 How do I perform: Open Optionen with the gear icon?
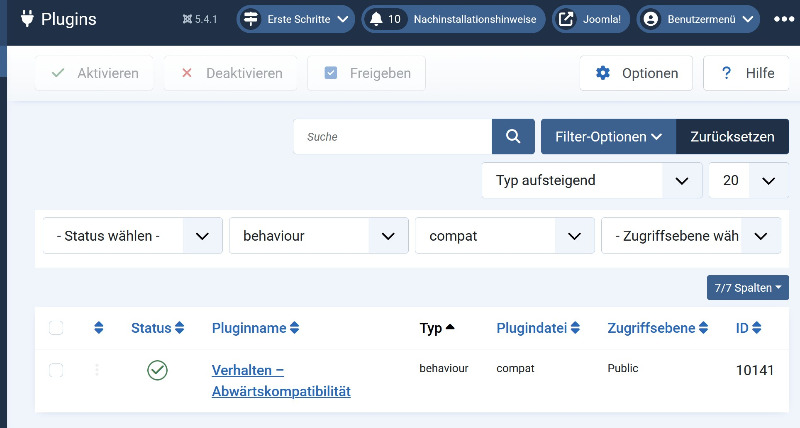coord(636,73)
